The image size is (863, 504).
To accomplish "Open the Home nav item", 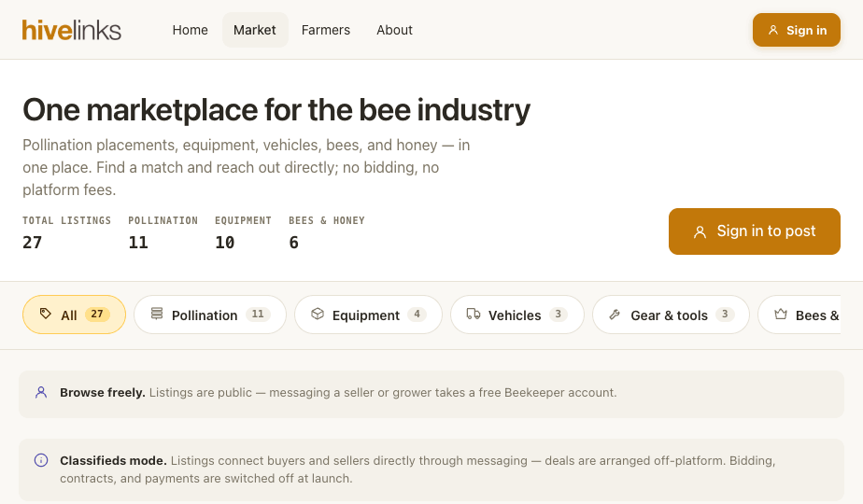I will click(x=190, y=30).
